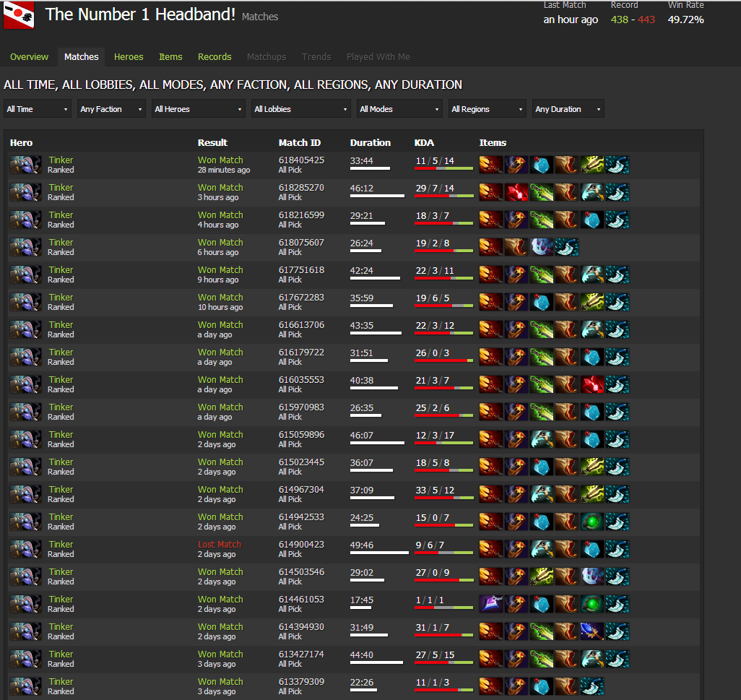The height and width of the screenshot is (700, 741).
Task: Click Soul Ring icon in 616179722 row
Action: coord(516,357)
